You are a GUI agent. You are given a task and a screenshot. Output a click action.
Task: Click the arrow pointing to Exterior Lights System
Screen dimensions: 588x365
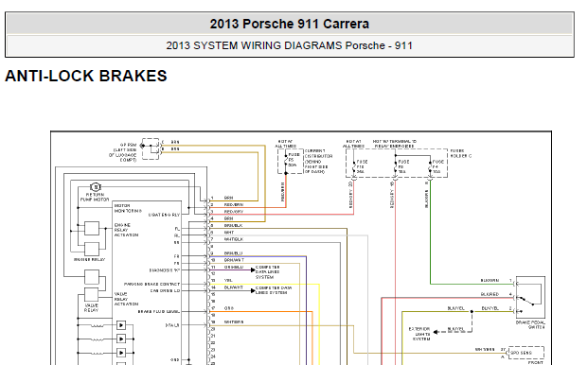pos(436,332)
